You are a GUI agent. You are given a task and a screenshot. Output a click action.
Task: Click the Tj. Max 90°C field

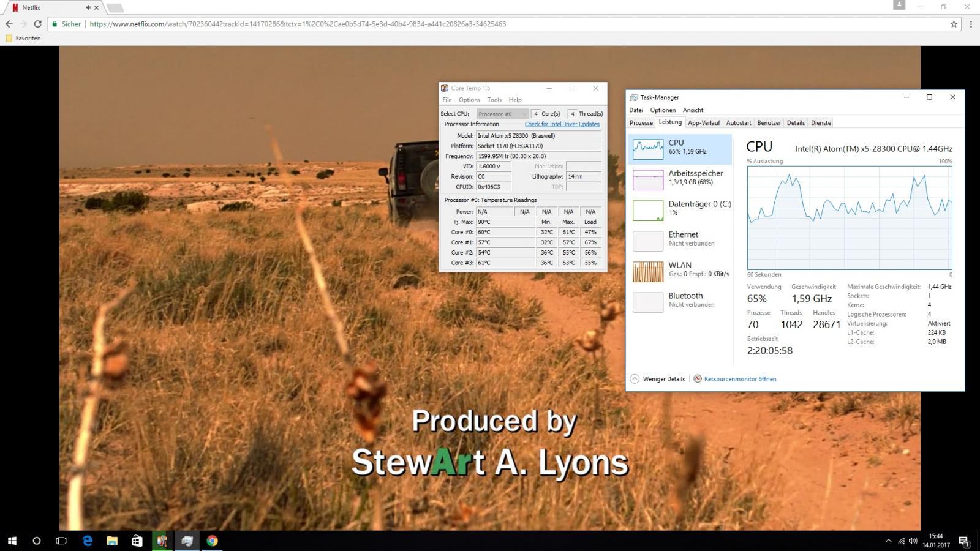(506, 222)
